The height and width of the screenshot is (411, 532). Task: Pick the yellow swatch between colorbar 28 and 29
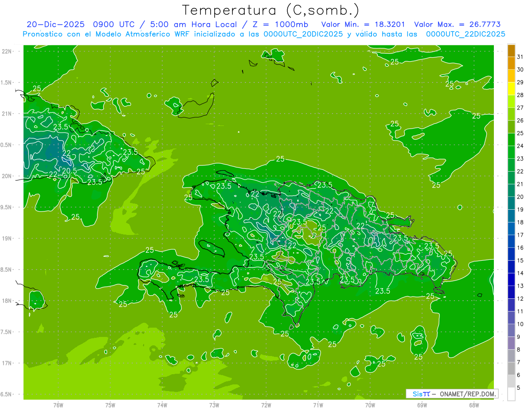[x=511, y=89]
